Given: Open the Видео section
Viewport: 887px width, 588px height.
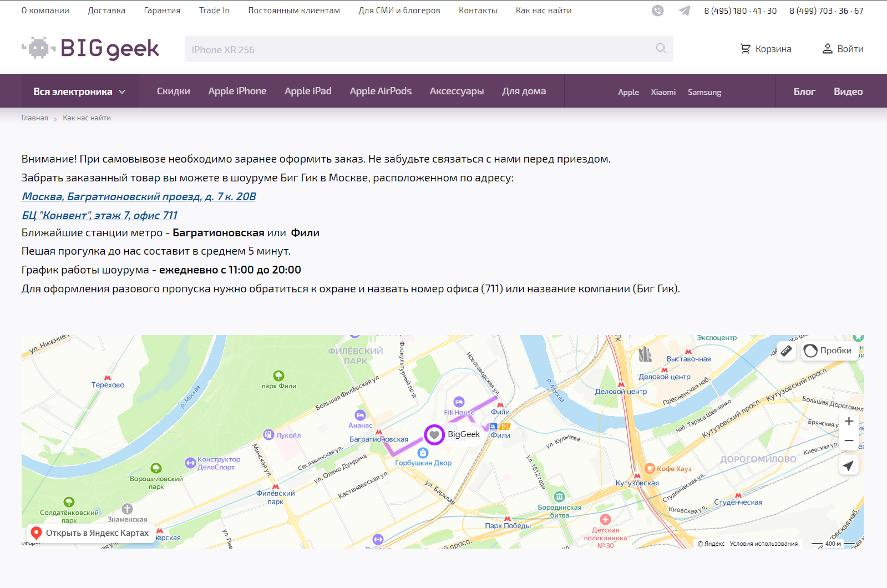Looking at the screenshot, I should pos(848,92).
